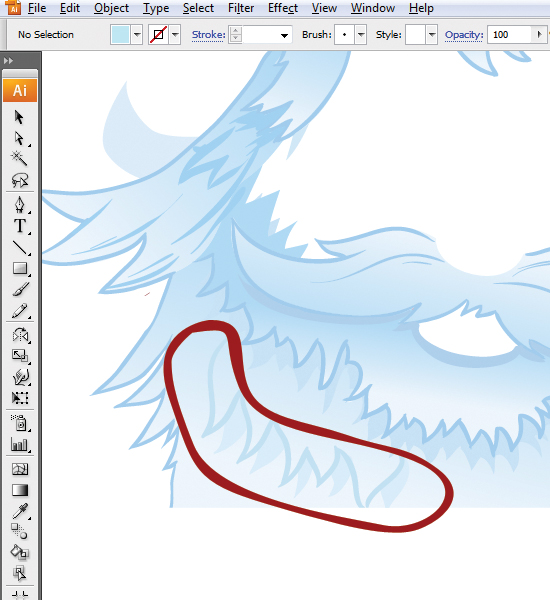Open the Stroke panel link
Viewport: 550px width, 600px height.
pyautogui.click(x=208, y=35)
